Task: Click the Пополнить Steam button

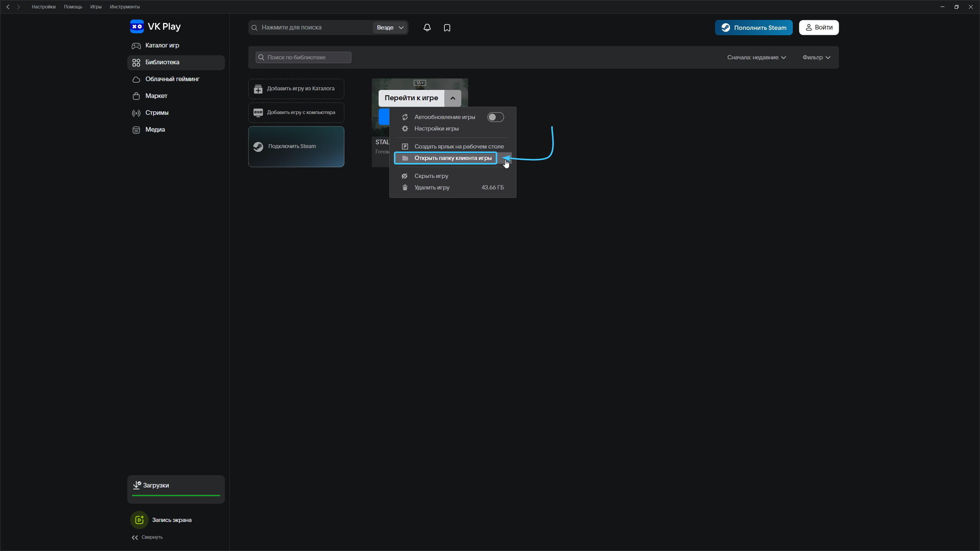Action: point(754,28)
